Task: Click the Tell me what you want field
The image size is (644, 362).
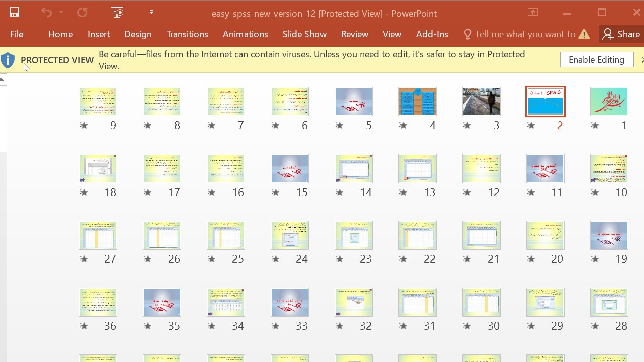Action: tap(525, 34)
